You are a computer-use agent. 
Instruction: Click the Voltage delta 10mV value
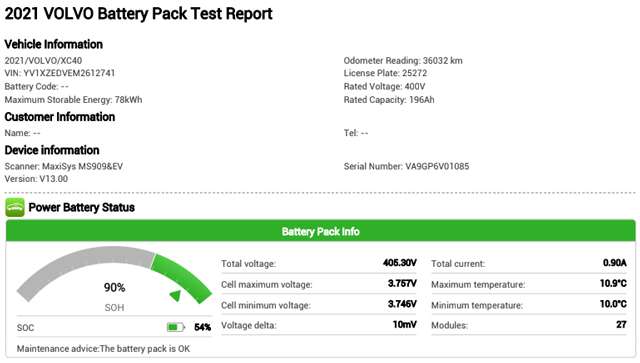(x=404, y=325)
